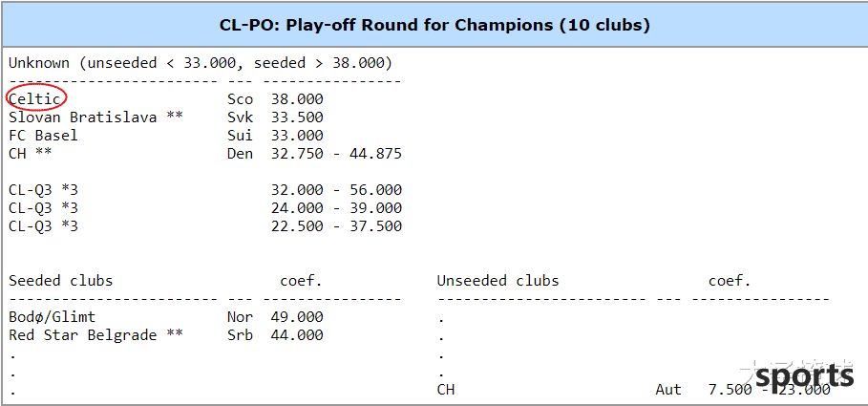Click the FC Basel entry
Screen dimensions: 868x406
point(43,136)
